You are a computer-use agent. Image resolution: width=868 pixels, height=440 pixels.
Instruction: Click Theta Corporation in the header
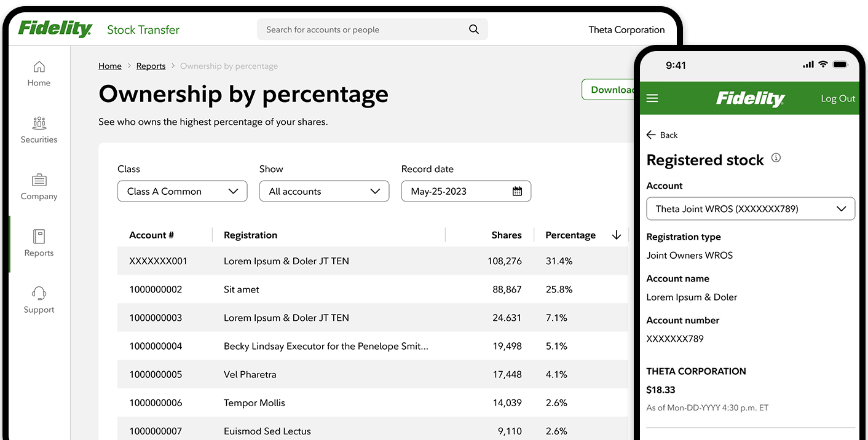626,29
